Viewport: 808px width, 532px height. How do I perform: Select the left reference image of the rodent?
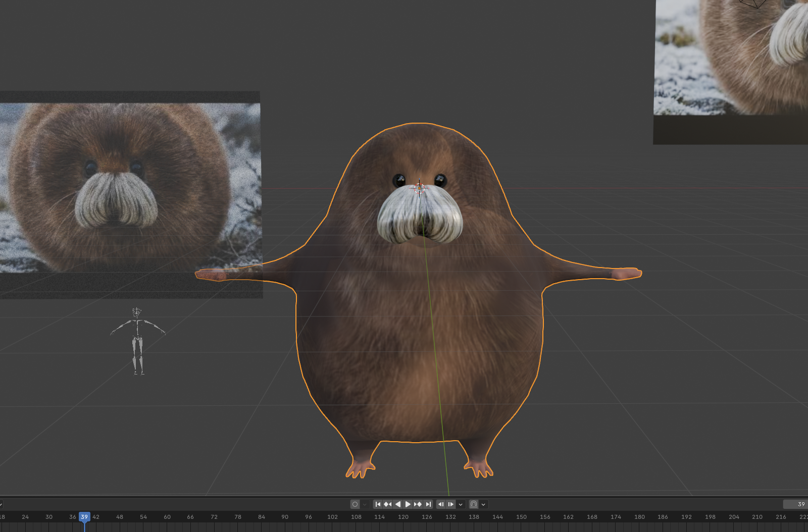tap(130, 194)
